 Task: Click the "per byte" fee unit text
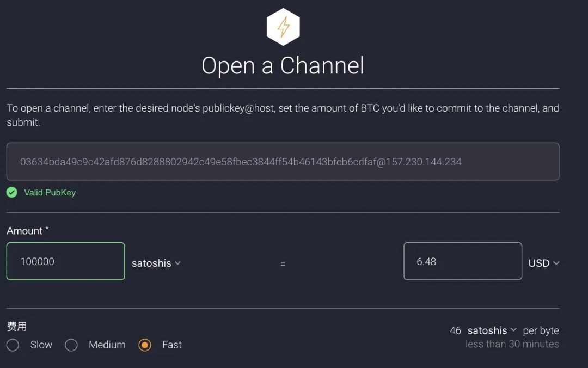coord(541,330)
